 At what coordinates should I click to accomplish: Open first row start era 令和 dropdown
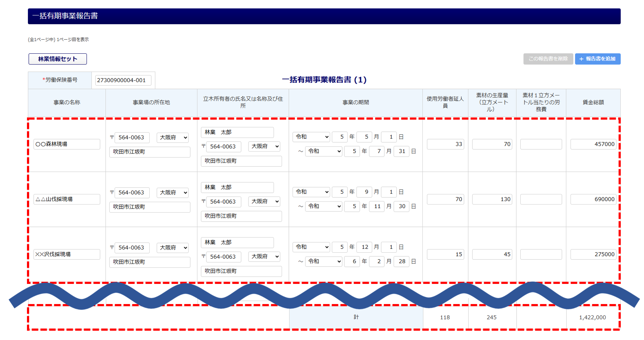[x=311, y=137]
